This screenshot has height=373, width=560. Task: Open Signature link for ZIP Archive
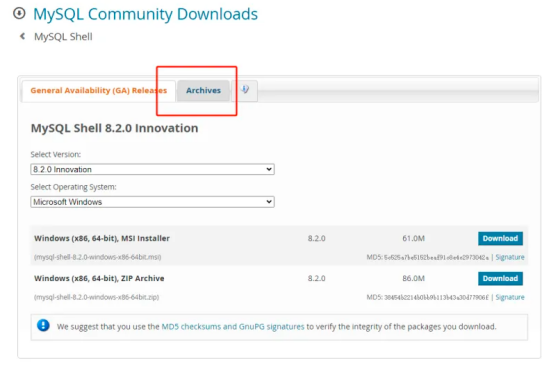510,297
